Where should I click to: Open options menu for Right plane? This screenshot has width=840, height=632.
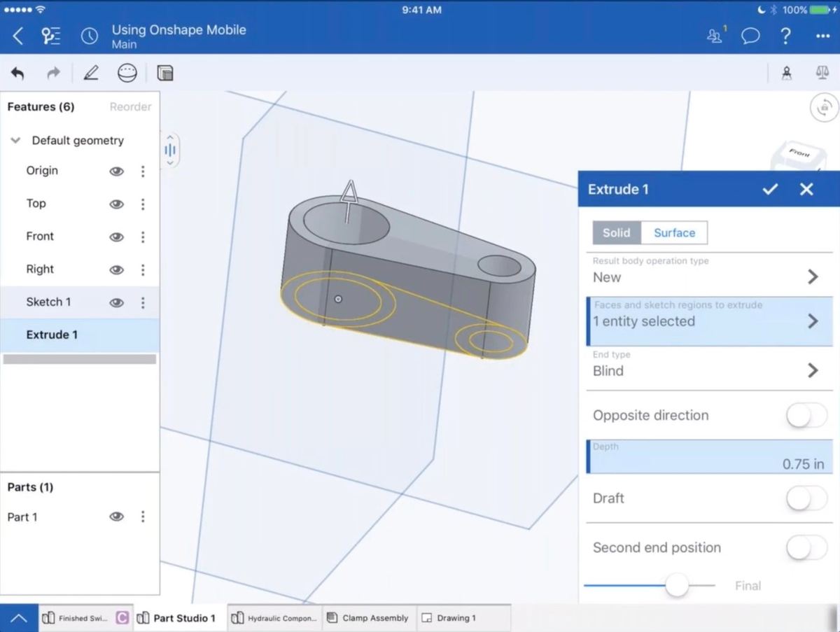(143, 269)
